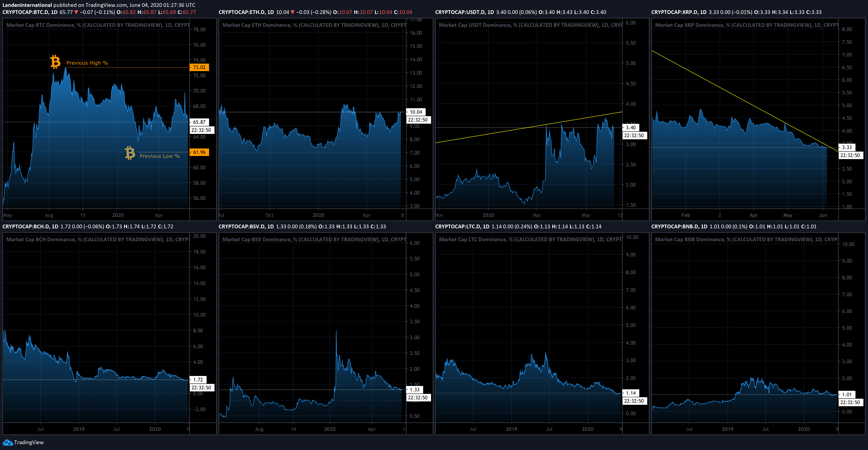This screenshot has width=868, height=450.
Task: Click the '2019' label on BCH chart time axis
Action: tap(79, 429)
